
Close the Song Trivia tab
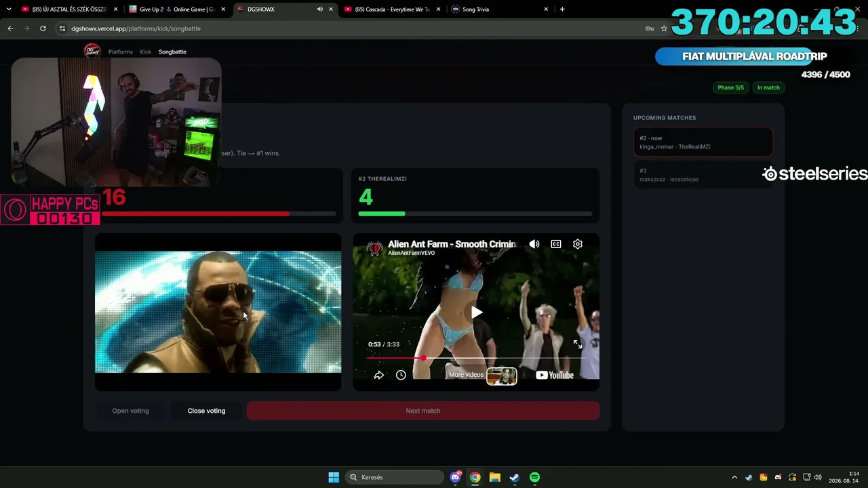click(x=546, y=9)
